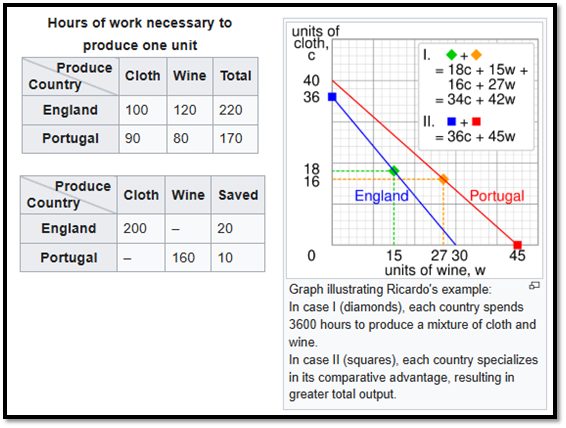Open the Ricardo example graph thumbnail
566x428 pixels.
pos(414,150)
